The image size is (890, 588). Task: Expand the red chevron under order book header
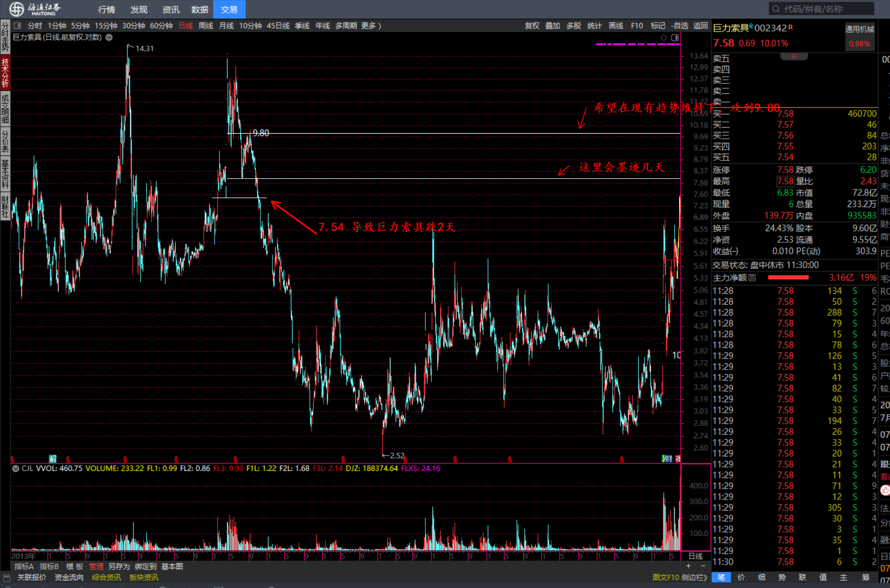click(794, 56)
